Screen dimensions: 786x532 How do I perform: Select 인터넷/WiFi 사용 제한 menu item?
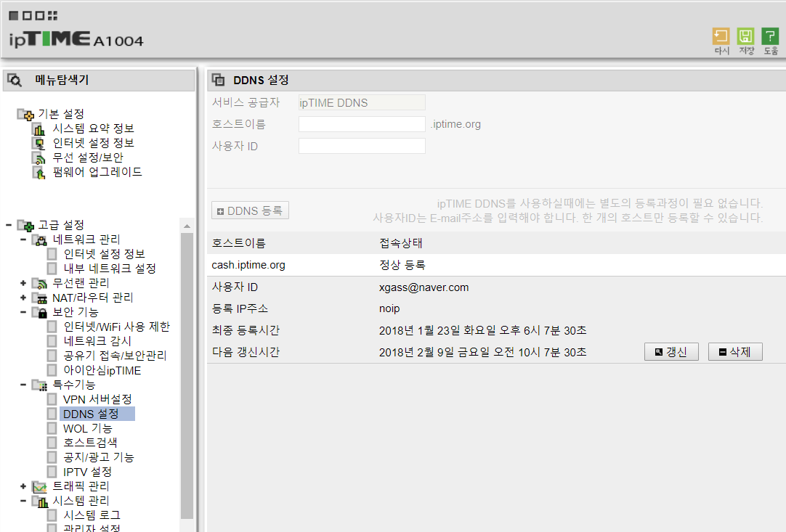point(117,327)
